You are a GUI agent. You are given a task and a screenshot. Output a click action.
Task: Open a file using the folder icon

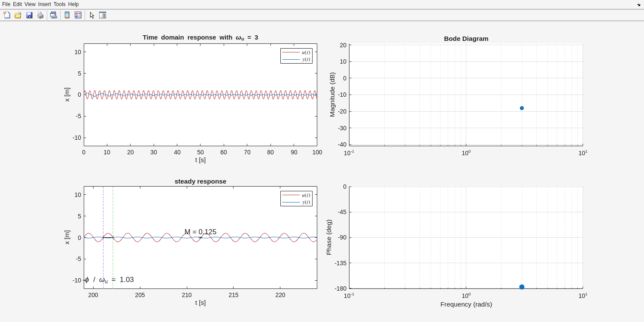coord(18,15)
